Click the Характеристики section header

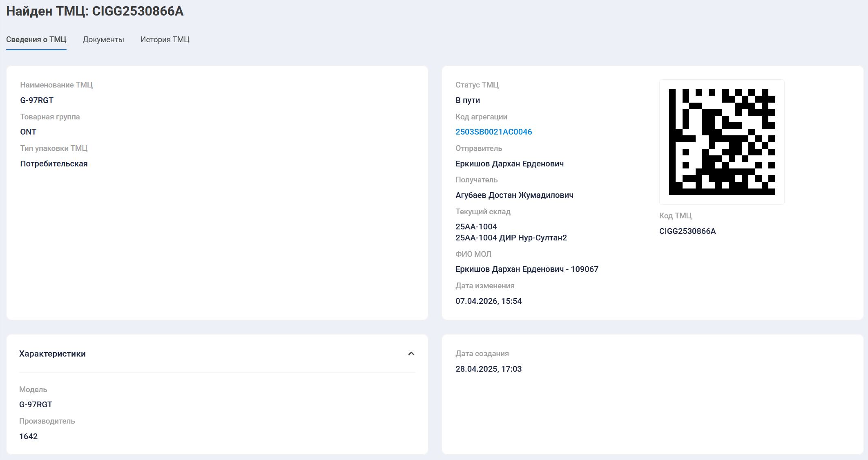pos(52,354)
